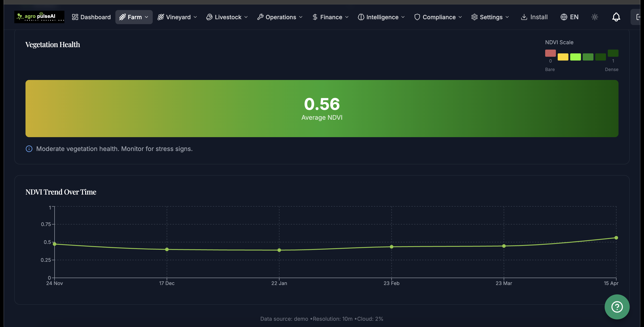644x327 pixels.
Task: Click the language globe icon
Action: [x=564, y=17]
